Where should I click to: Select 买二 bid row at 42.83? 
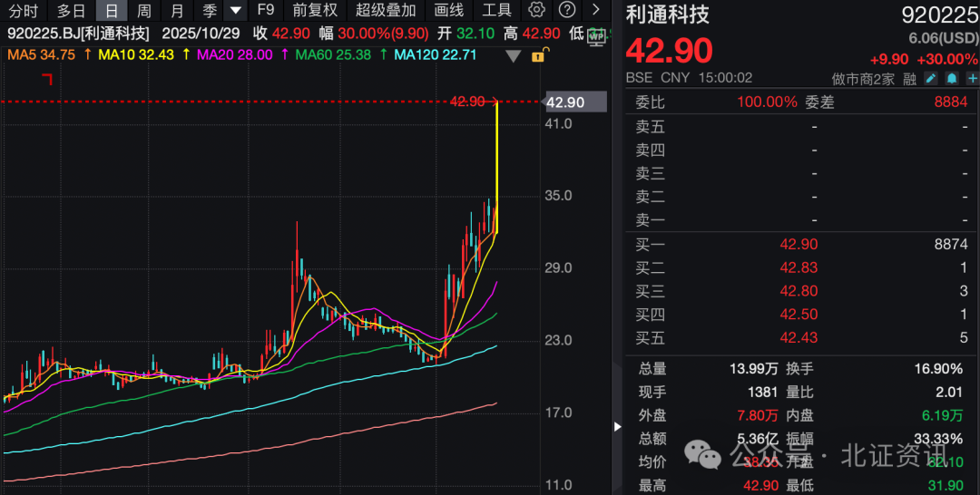[x=801, y=267]
